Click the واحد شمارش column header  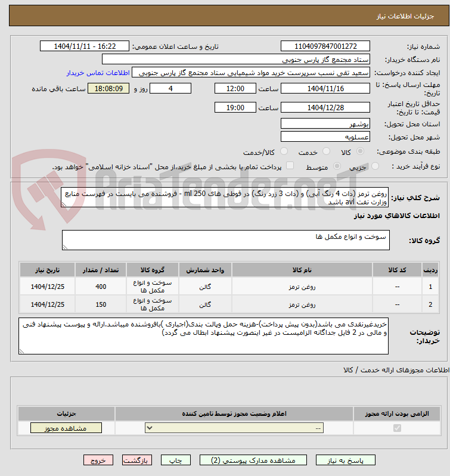[205, 270]
